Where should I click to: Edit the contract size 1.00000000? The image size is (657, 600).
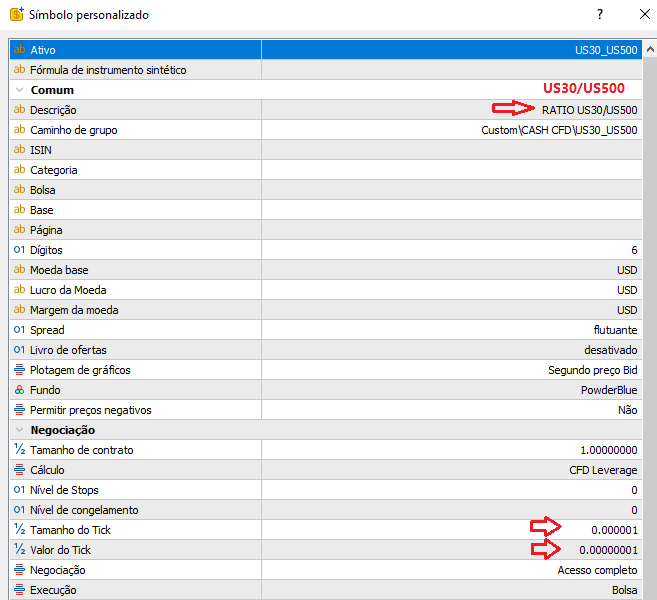608,450
